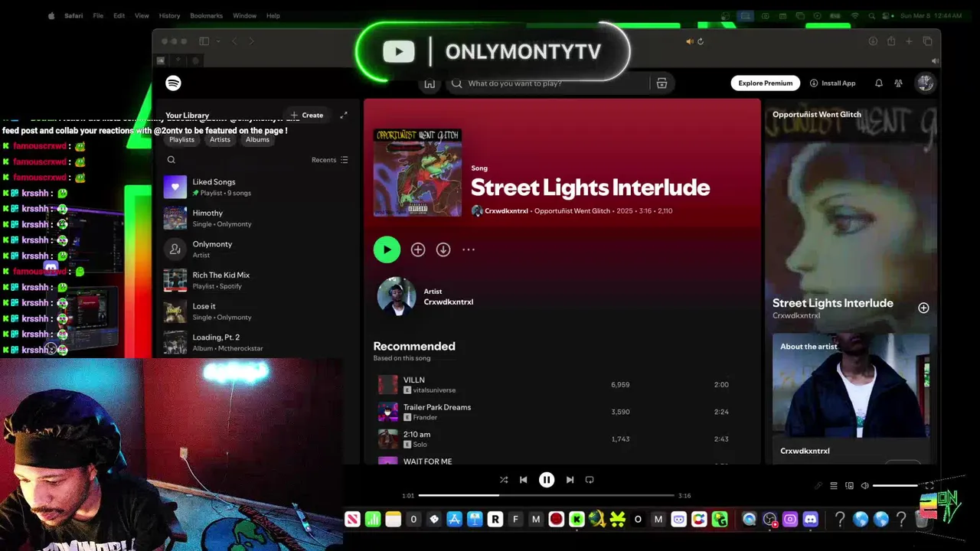The height and width of the screenshot is (551, 980).
Task: Open the Onlymonty artist in library
Action: [x=256, y=249]
